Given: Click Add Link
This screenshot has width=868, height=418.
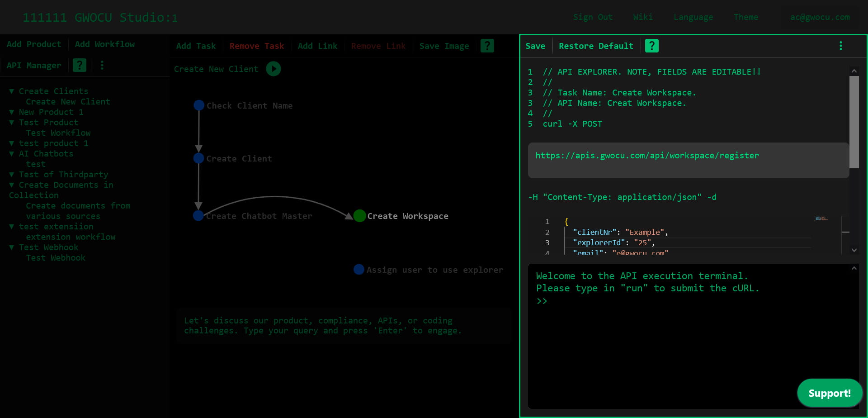Looking at the screenshot, I should point(317,46).
